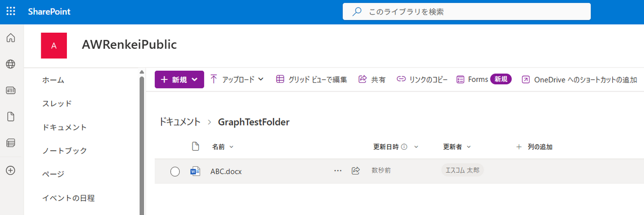644x215 pixels.
Task: Click the library search box
Action: [466, 12]
